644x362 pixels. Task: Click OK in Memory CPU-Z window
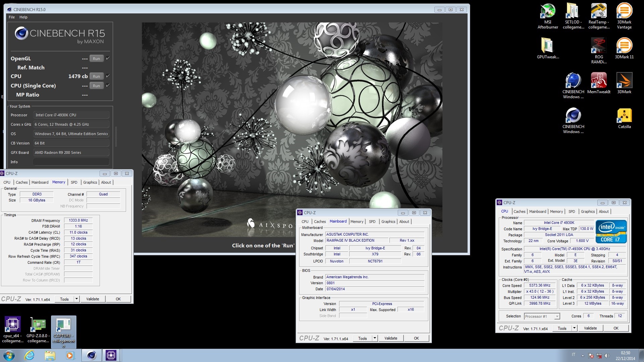(x=118, y=299)
